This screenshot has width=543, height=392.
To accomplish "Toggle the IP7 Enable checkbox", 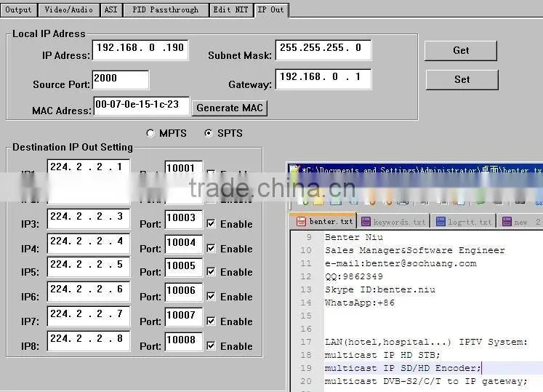I will [x=211, y=321].
